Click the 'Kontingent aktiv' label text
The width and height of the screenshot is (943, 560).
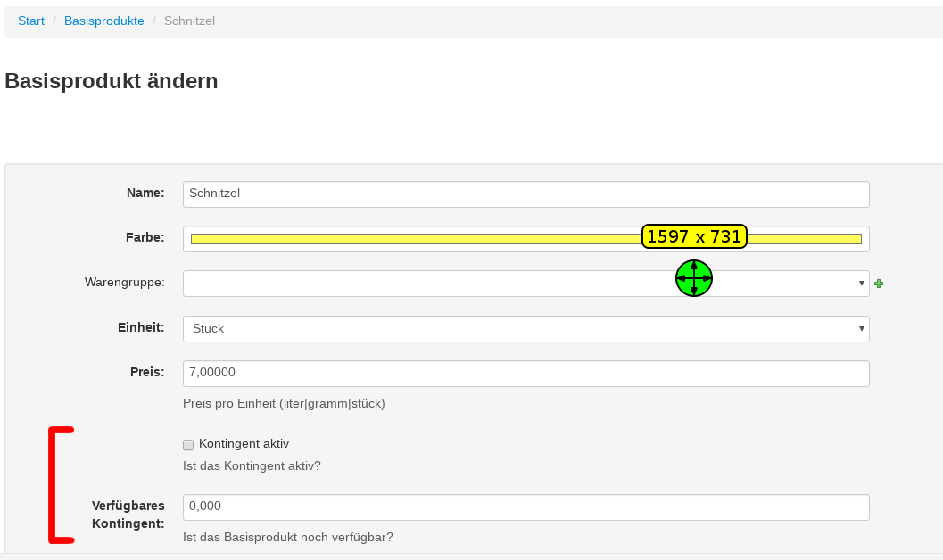(244, 443)
